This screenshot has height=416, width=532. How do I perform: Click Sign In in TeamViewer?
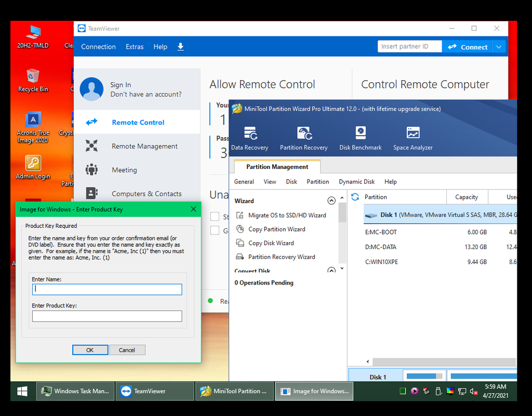(121, 85)
